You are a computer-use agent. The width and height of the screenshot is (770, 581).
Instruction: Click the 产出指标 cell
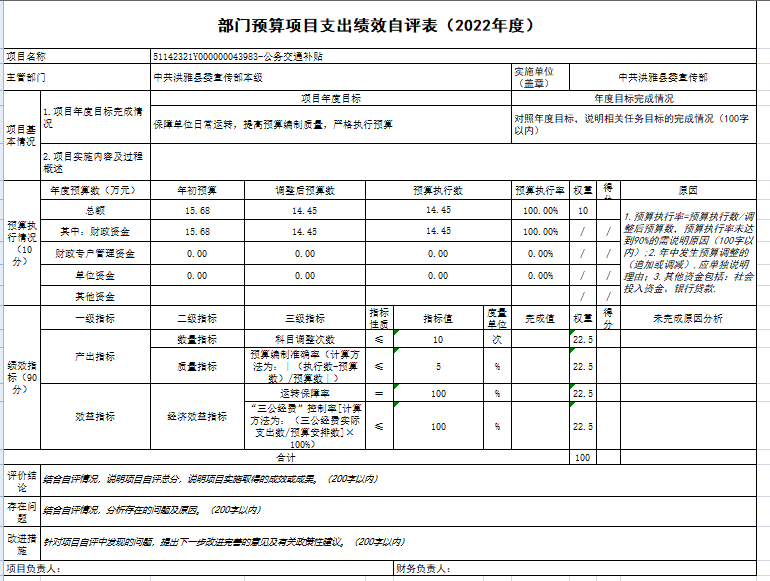pyautogui.click(x=95, y=357)
